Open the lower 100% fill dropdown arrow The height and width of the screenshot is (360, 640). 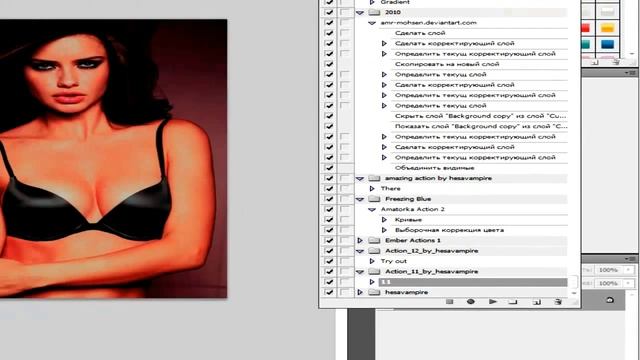point(629,283)
